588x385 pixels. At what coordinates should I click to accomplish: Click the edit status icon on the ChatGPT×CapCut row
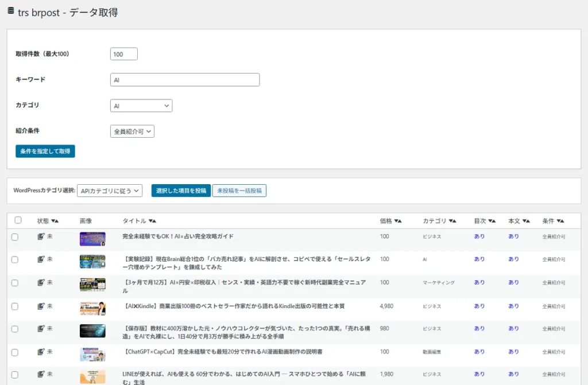(41, 352)
